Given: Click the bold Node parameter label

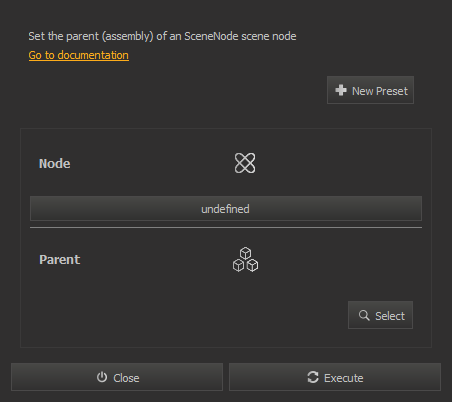Looking at the screenshot, I should click(55, 164).
